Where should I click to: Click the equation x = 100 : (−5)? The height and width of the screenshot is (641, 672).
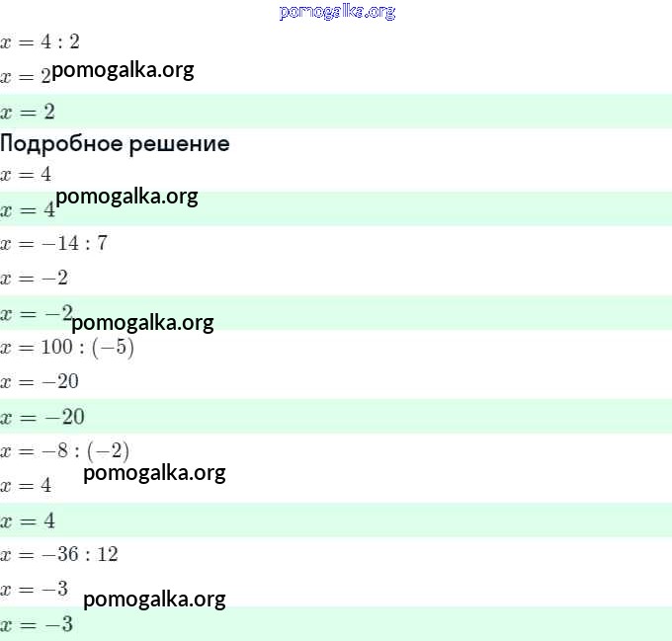click(x=67, y=348)
